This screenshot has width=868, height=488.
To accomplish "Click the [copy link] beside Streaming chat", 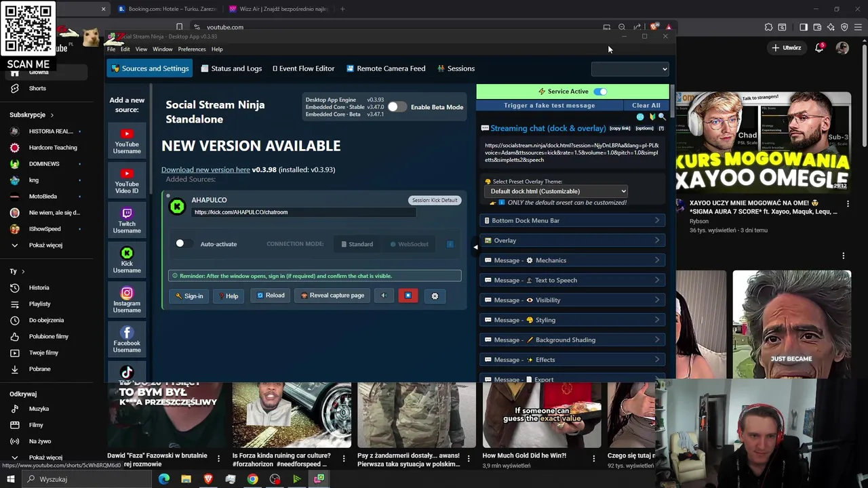I will [620, 128].
